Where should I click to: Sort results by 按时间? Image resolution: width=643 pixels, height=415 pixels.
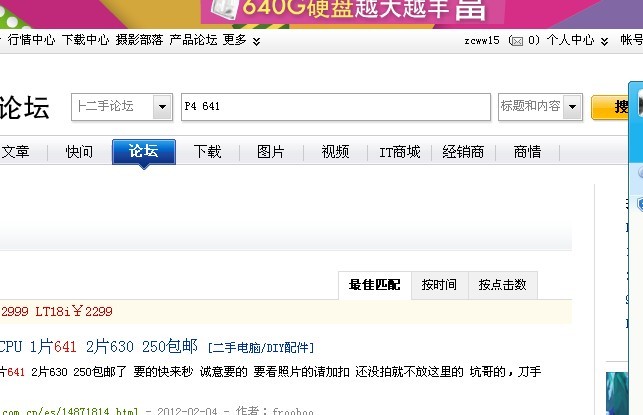point(439,285)
